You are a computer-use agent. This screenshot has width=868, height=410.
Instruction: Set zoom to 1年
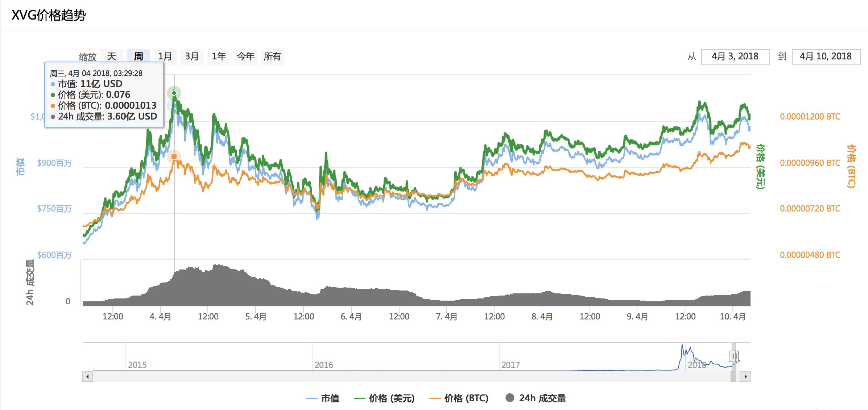[219, 57]
